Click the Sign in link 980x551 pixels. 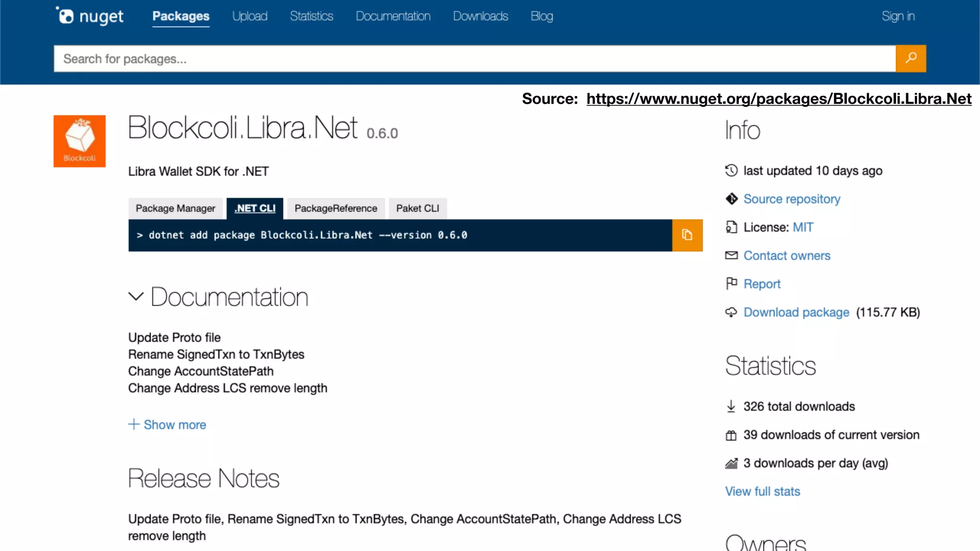[x=898, y=16]
